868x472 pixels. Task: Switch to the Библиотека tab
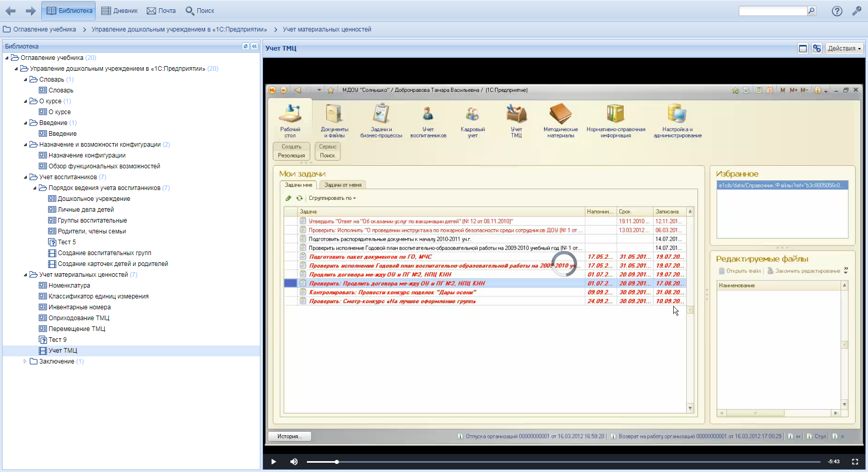click(x=69, y=11)
